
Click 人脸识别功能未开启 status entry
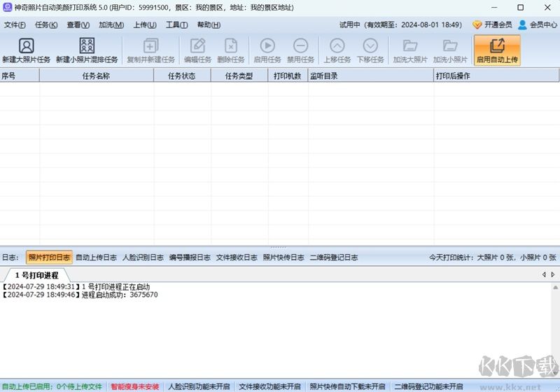[x=199, y=386]
